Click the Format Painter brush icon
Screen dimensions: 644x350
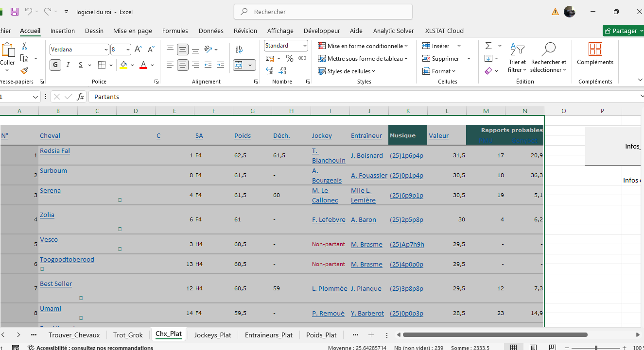24,71
